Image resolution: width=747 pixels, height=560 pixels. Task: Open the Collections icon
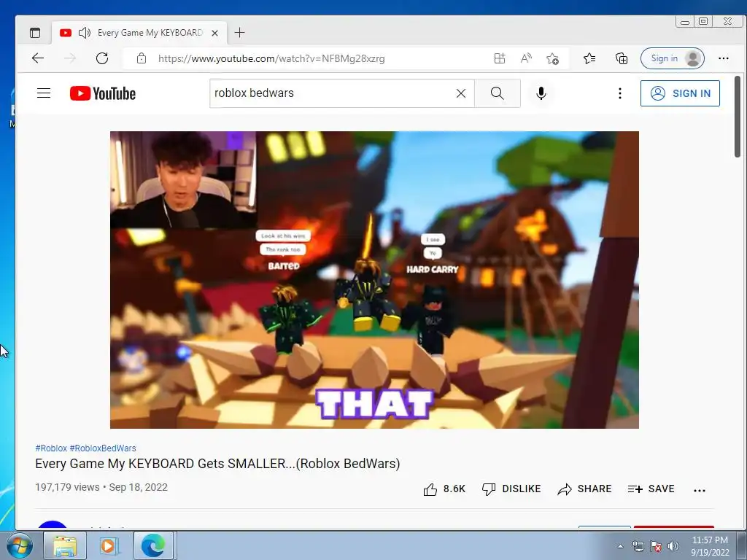(622, 58)
